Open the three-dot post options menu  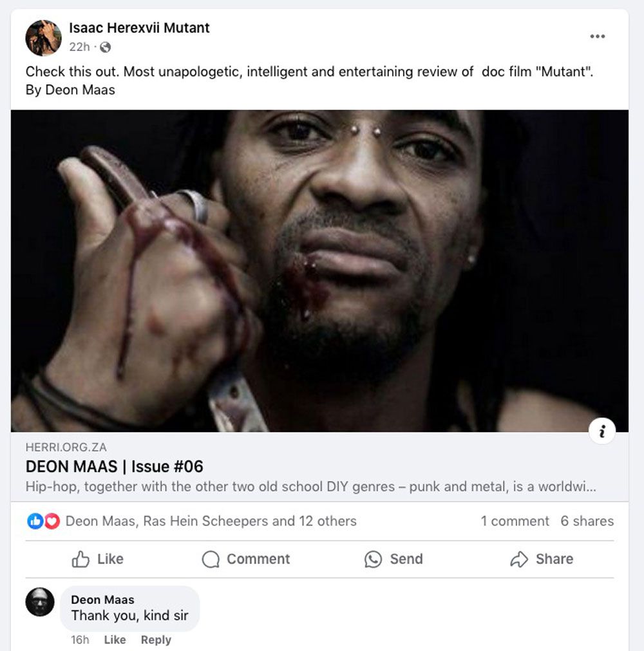pyautogui.click(x=597, y=36)
